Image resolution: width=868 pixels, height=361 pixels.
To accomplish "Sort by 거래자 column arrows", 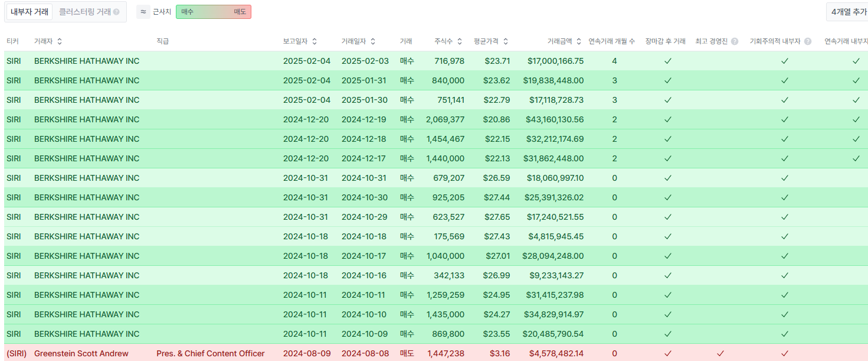I will tap(60, 41).
